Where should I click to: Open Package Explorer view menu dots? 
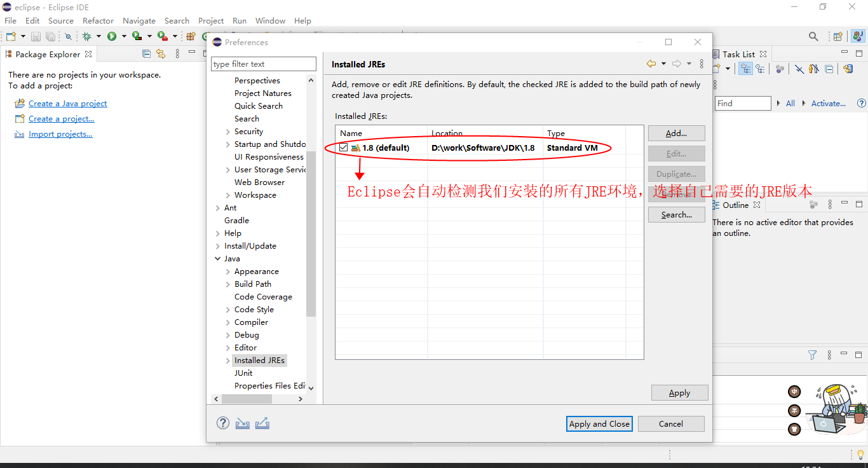(x=177, y=54)
